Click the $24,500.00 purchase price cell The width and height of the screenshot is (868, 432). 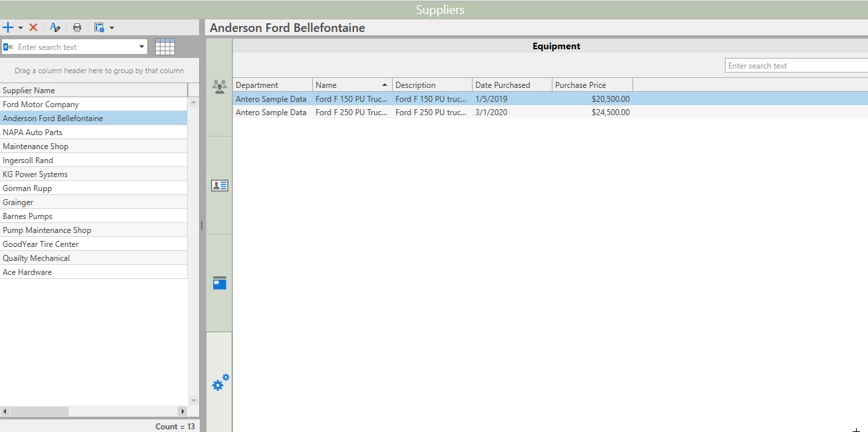[x=592, y=112]
